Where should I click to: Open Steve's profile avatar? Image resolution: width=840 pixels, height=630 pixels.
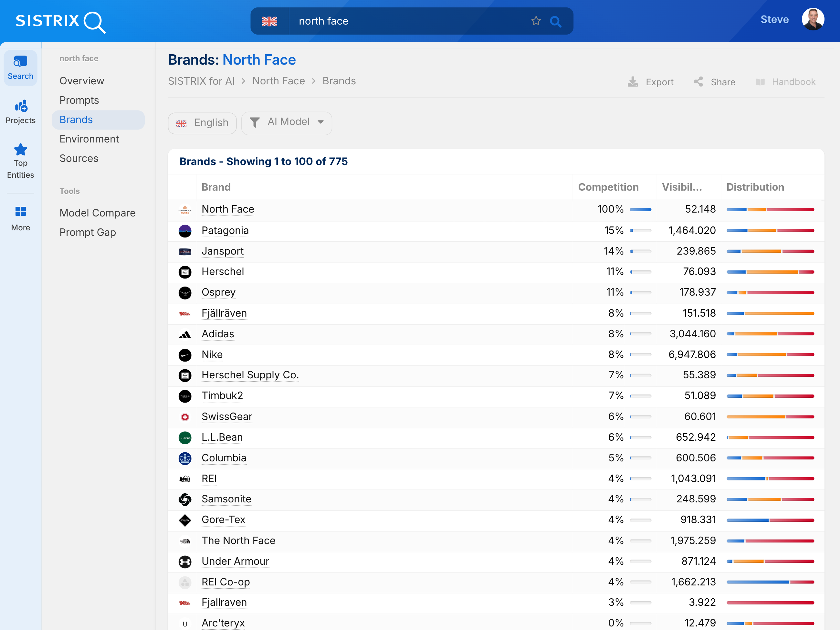813,19
